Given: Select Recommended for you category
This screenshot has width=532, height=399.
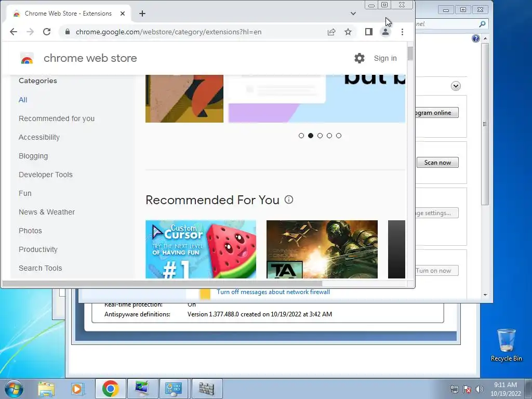Looking at the screenshot, I should pos(57,119).
